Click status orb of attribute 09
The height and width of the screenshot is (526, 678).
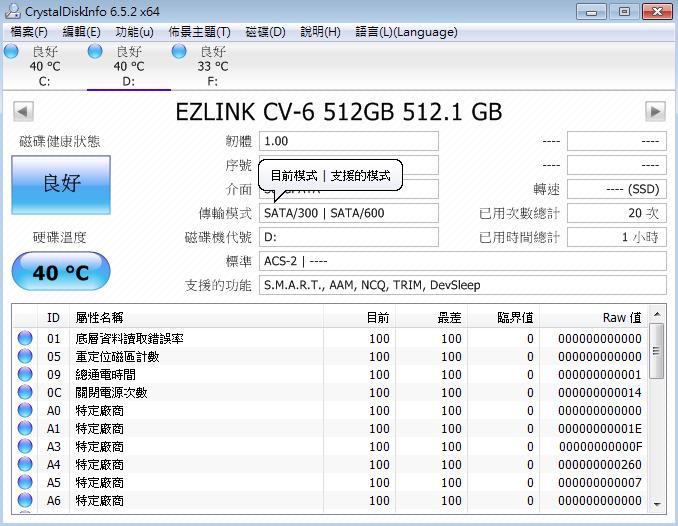click(25, 374)
